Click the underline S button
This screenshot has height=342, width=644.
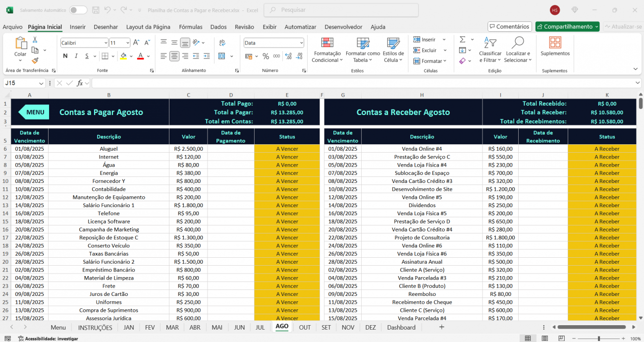coord(87,56)
